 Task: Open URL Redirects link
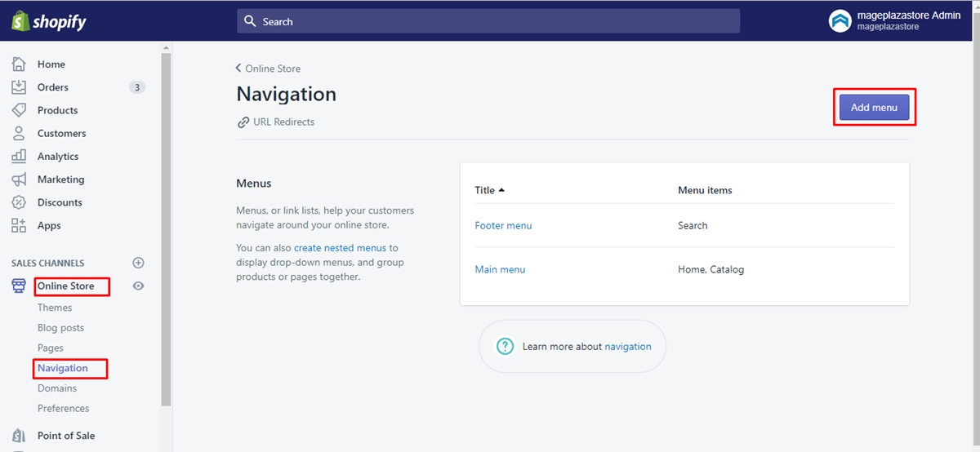click(283, 122)
